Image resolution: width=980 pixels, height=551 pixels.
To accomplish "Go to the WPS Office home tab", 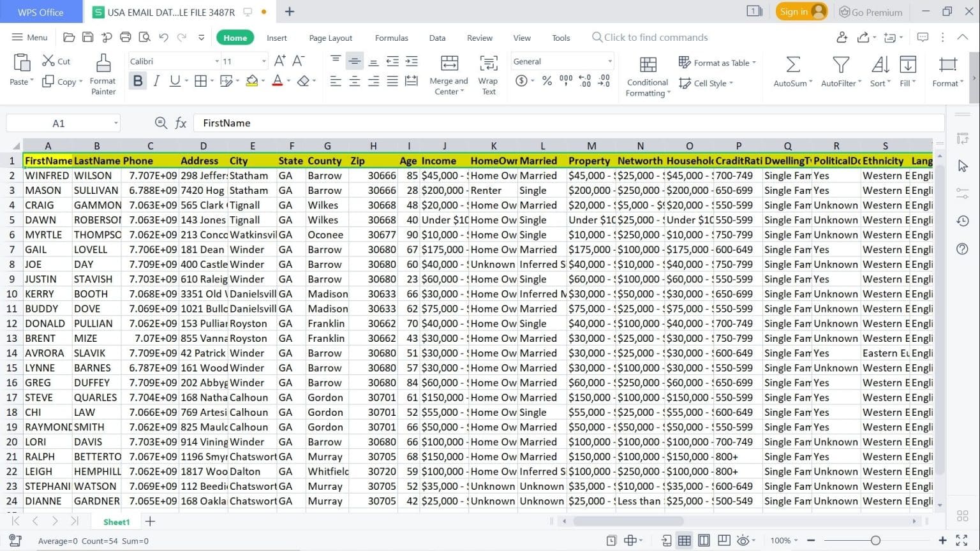I will coord(41,11).
